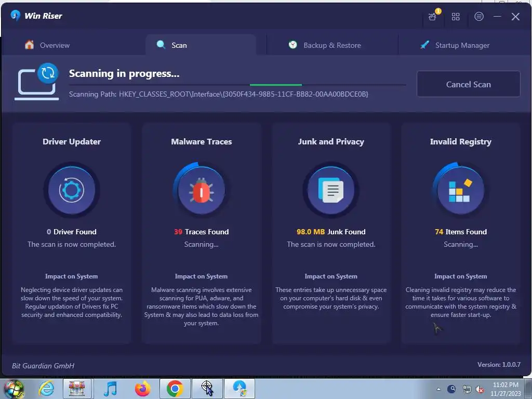Click '98.0 MB Junk Found' result text
This screenshot has width=532, height=399.
[331, 232]
